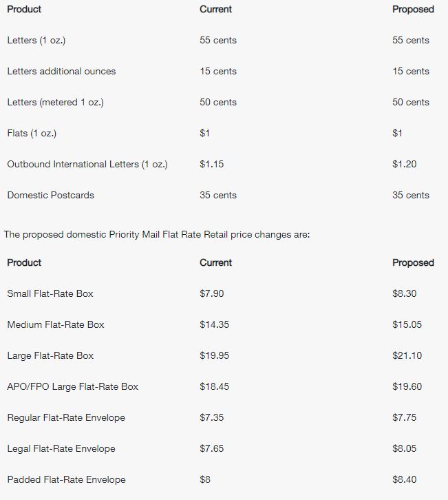
Task: Click the Regular Flat-Rate Envelope label
Action: pos(66,417)
